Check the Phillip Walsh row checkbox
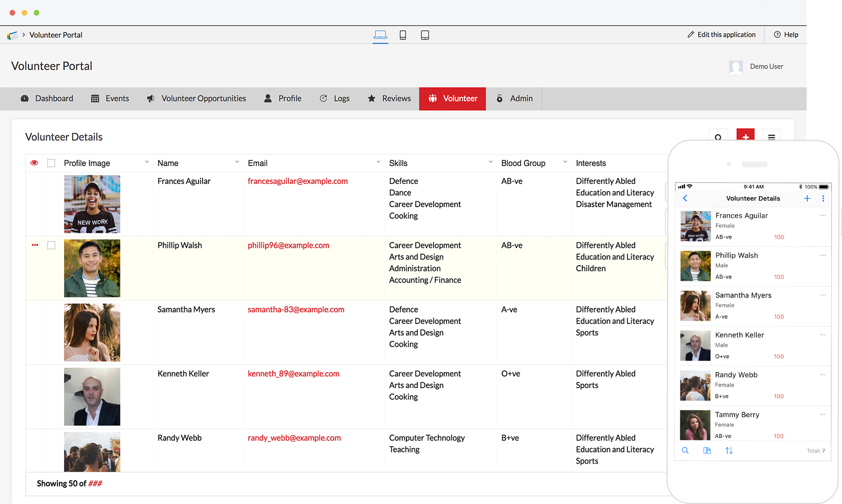The height and width of the screenshot is (504, 842). [x=51, y=245]
